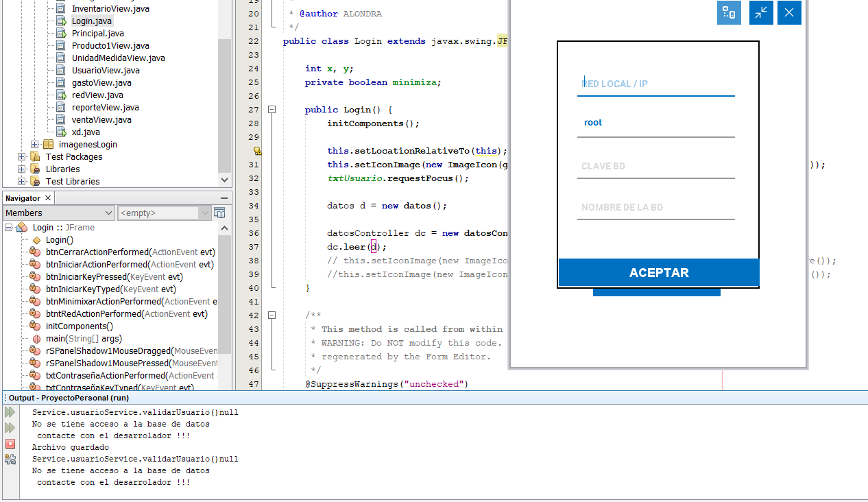Select bntRedActionPerformed member
Viewport: 868px width, 502px height.
pos(127,314)
